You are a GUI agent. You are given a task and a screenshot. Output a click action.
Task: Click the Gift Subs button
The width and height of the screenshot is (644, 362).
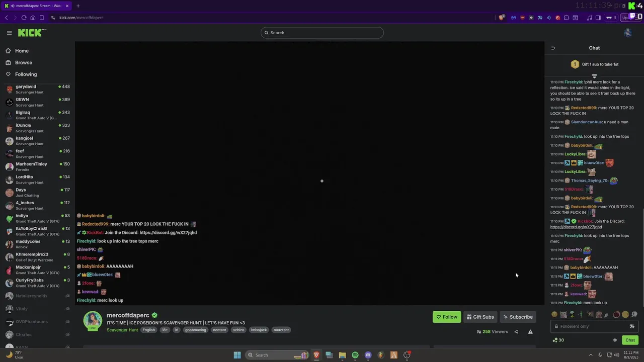pyautogui.click(x=480, y=317)
